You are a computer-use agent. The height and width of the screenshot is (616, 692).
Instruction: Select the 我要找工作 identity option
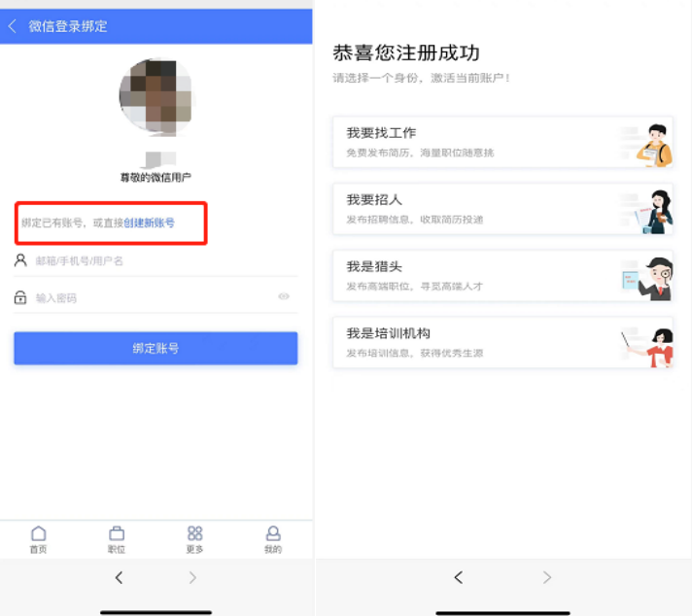point(502,142)
